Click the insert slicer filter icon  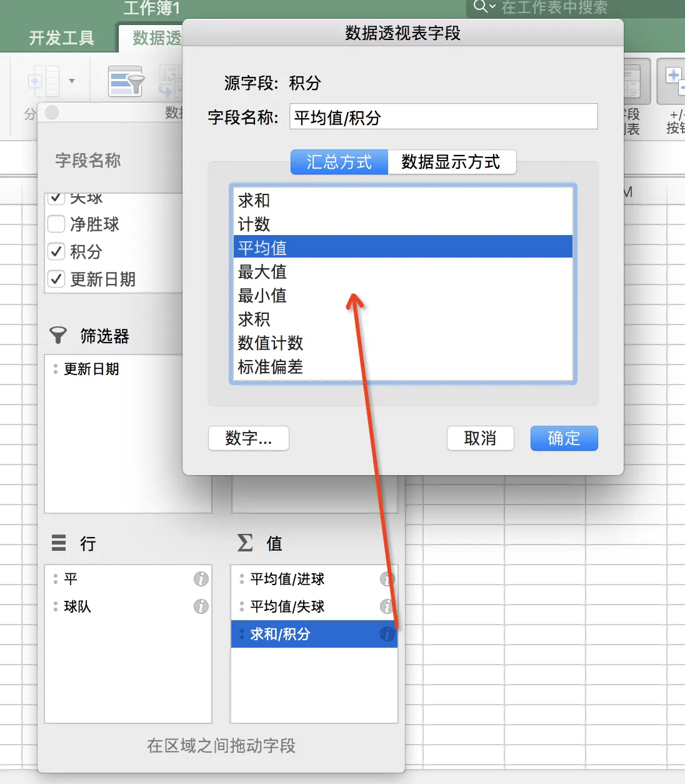click(x=126, y=81)
